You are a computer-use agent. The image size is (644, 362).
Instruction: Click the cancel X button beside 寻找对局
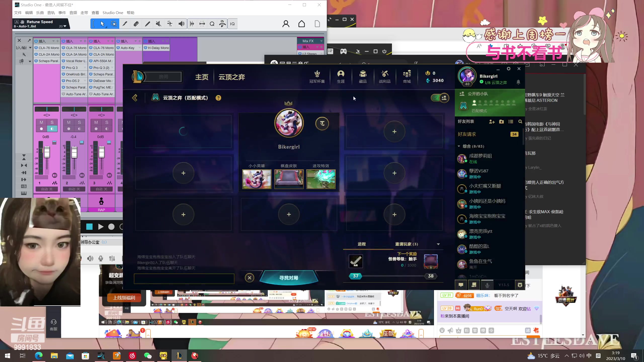[250, 278]
